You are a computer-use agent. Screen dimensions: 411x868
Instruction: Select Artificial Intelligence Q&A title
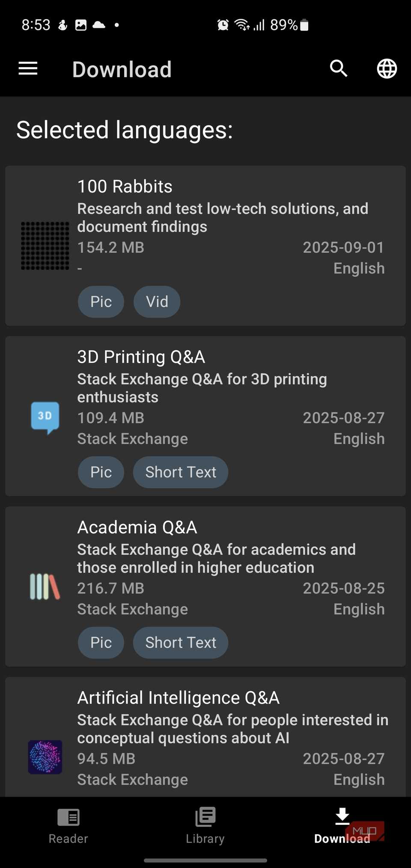click(x=179, y=698)
